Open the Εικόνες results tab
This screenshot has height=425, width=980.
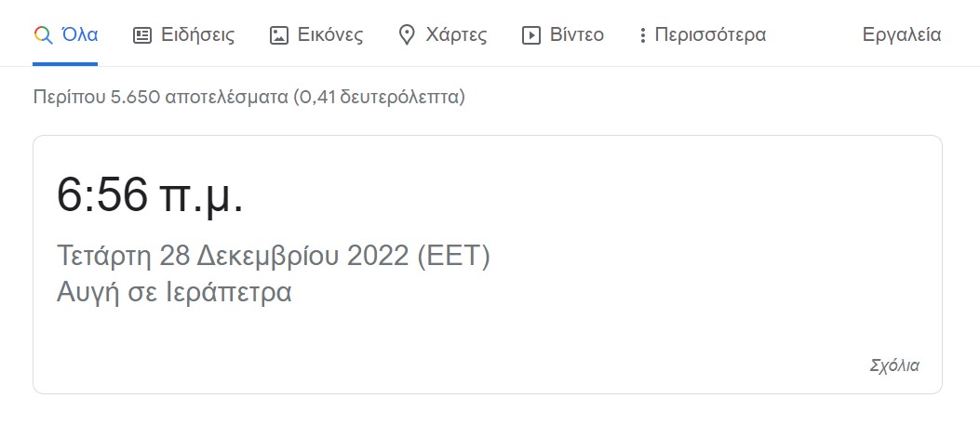329,35
